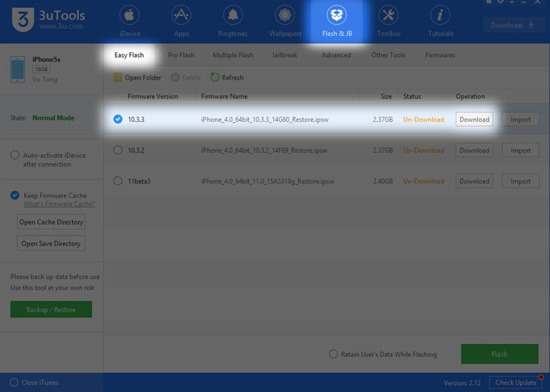Click the Refresh icon
Viewport: 550px width, 392px height.
215,78
